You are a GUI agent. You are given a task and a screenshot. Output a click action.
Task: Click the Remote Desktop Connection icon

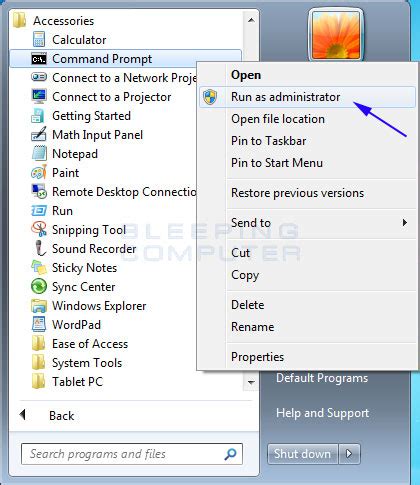click(x=39, y=192)
